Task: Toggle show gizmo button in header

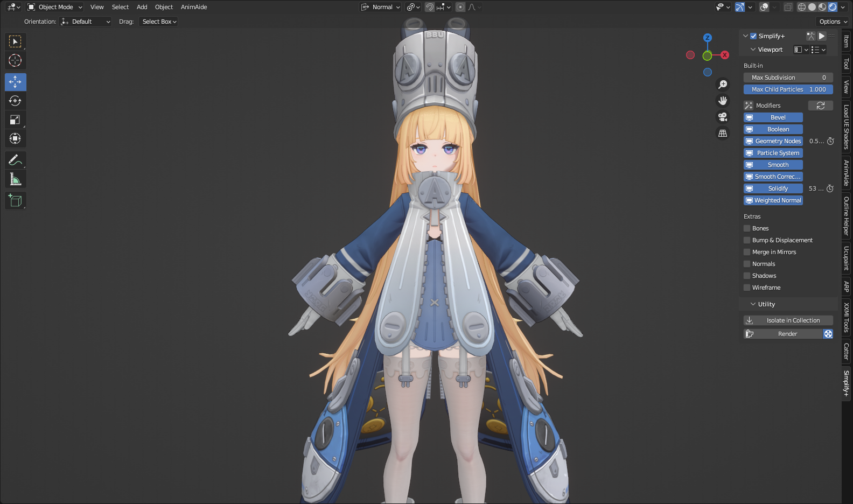Action: [740, 7]
